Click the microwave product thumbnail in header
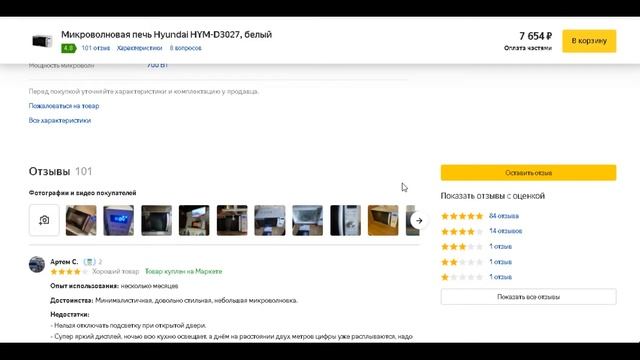 42,41
